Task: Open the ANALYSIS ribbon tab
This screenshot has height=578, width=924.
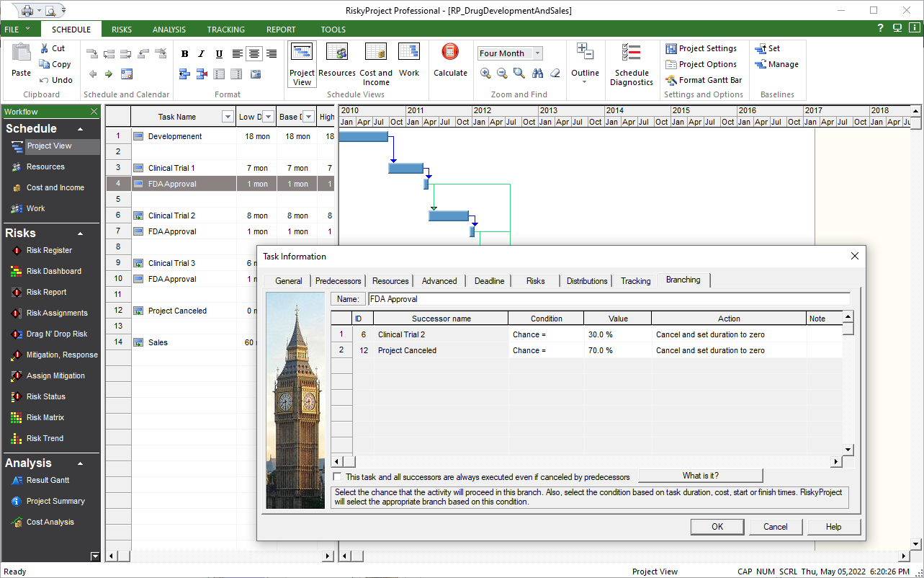Action: tap(169, 30)
